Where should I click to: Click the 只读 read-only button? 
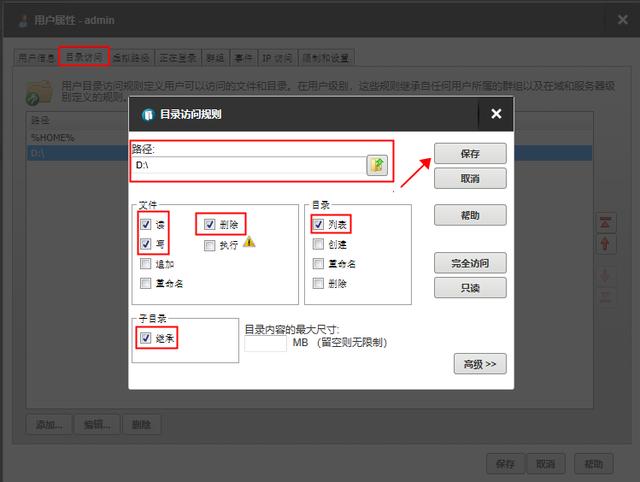469,287
